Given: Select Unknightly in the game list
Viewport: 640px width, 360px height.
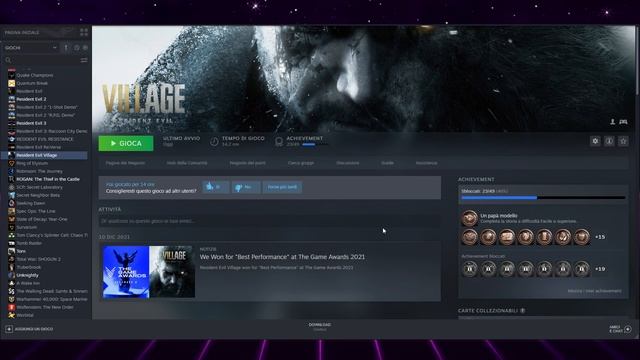Looking at the screenshot, I should pyautogui.click(x=27, y=275).
